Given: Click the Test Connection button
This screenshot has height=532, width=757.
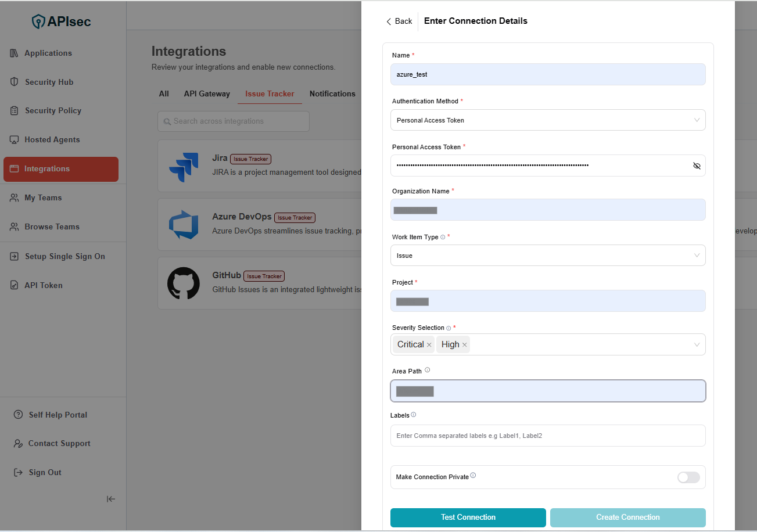Looking at the screenshot, I should click(x=468, y=517).
